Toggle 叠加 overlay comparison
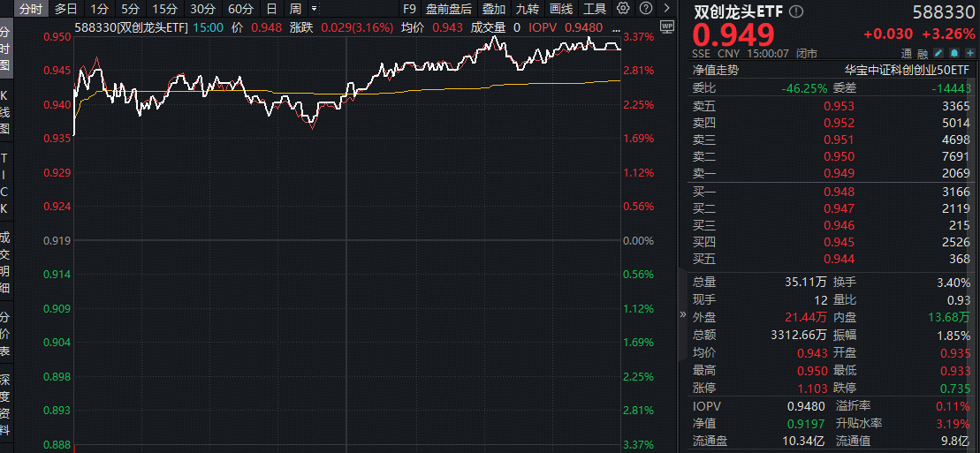Image resolution: width=980 pixels, height=453 pixels. coord(494,9)
